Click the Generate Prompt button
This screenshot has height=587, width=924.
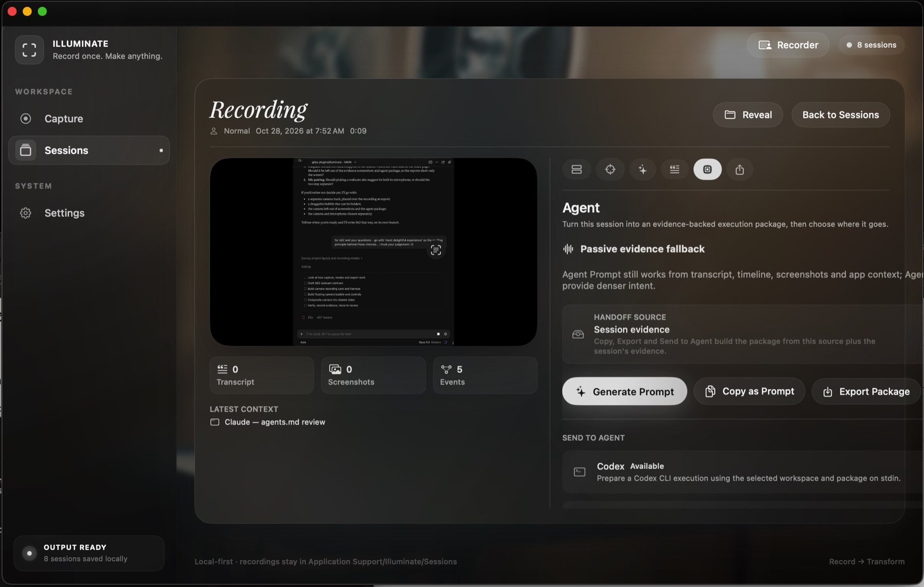pos(624,391)
